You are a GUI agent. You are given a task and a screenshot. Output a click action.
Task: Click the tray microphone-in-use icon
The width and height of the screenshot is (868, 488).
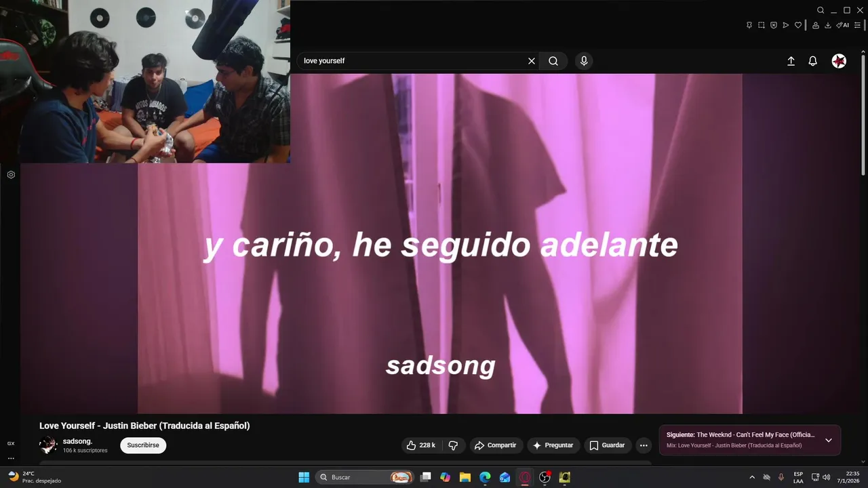pos(781,477)
